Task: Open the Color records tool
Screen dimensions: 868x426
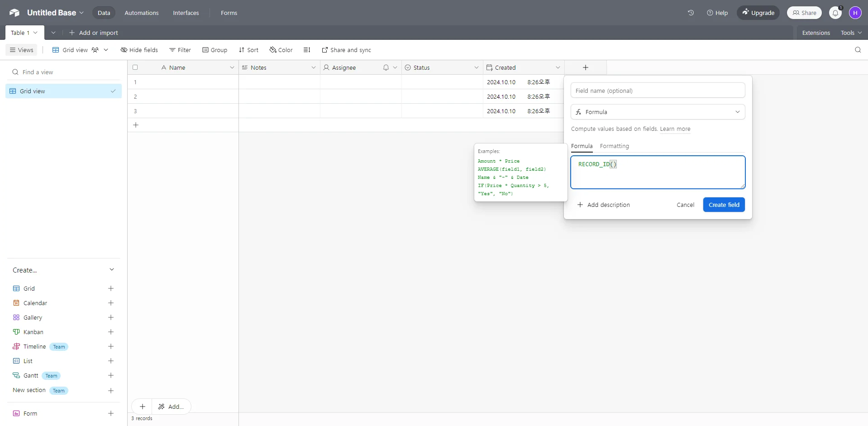Action: pos(281,50)
